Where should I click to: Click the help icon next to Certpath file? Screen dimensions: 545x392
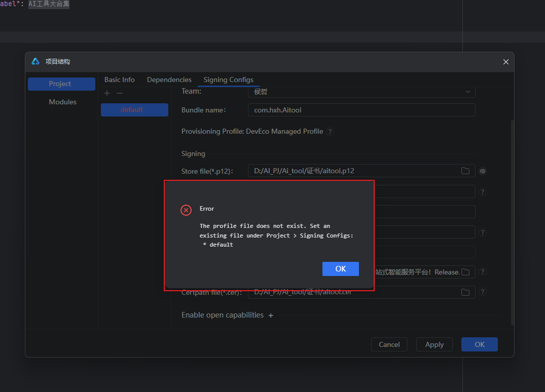tap(483, 292)
